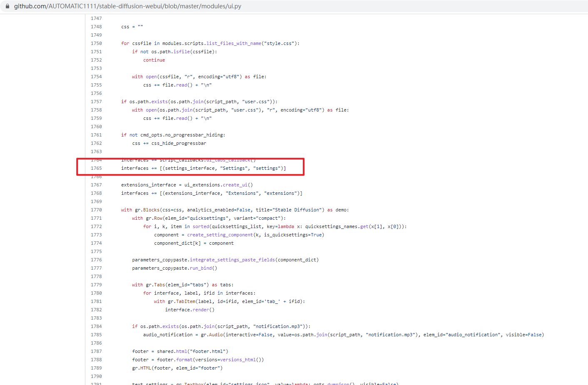Select line number 1789
Image resolution: width=588 pixels, height=385 pixels.
click(96, 368)
